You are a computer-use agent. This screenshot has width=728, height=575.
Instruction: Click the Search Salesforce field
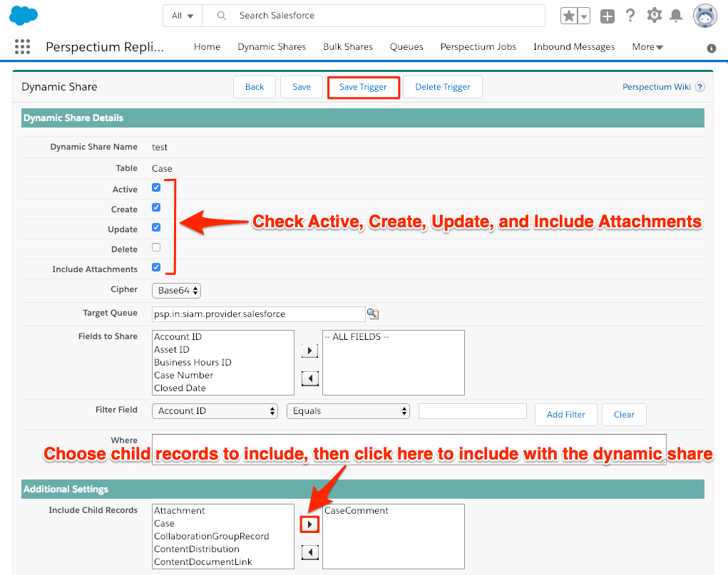point(374,16)
